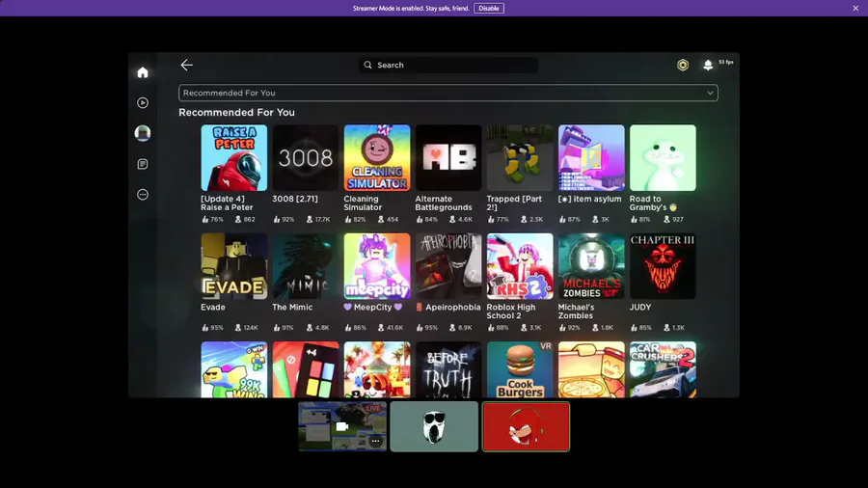The width and height of the screenshot is (868, 488).
Task: Open the Home sidebar icon
Action: pos(143,72)
